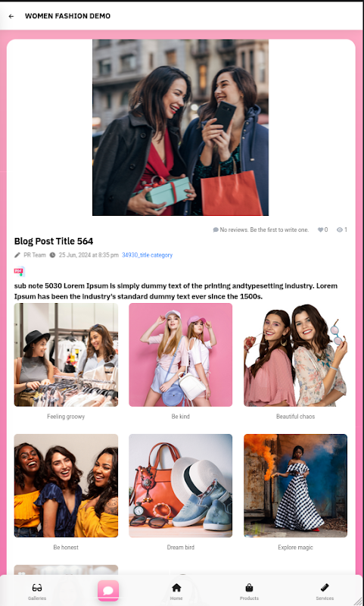Click the clock date icon
The width and height of the screenshot is (364, 606).
(52, 255)
